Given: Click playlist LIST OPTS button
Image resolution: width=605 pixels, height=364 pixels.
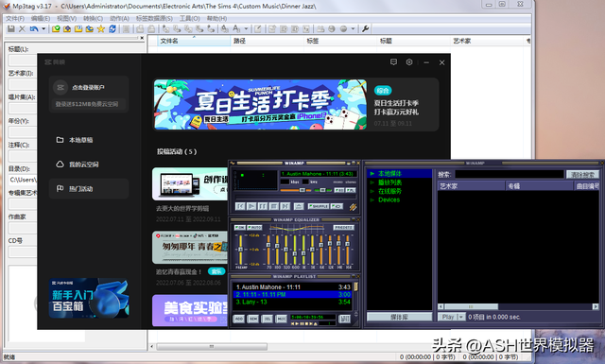Looking at the screenshot, I should [344, 319].
